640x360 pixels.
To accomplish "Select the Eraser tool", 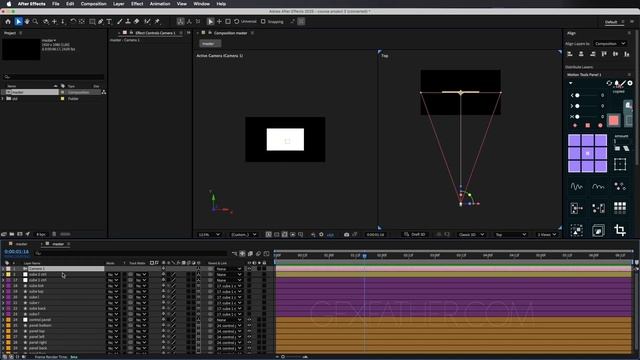I will click(137, 22).
